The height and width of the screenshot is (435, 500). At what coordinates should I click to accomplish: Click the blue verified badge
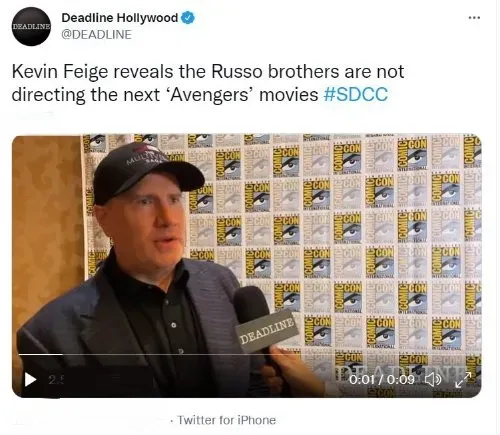tap(188, 18)
